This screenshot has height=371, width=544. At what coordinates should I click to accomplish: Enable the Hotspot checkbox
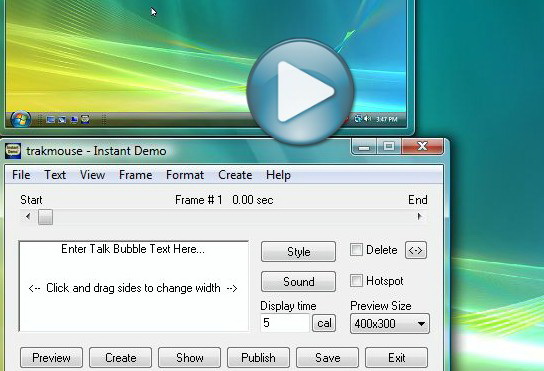(356, 280)
